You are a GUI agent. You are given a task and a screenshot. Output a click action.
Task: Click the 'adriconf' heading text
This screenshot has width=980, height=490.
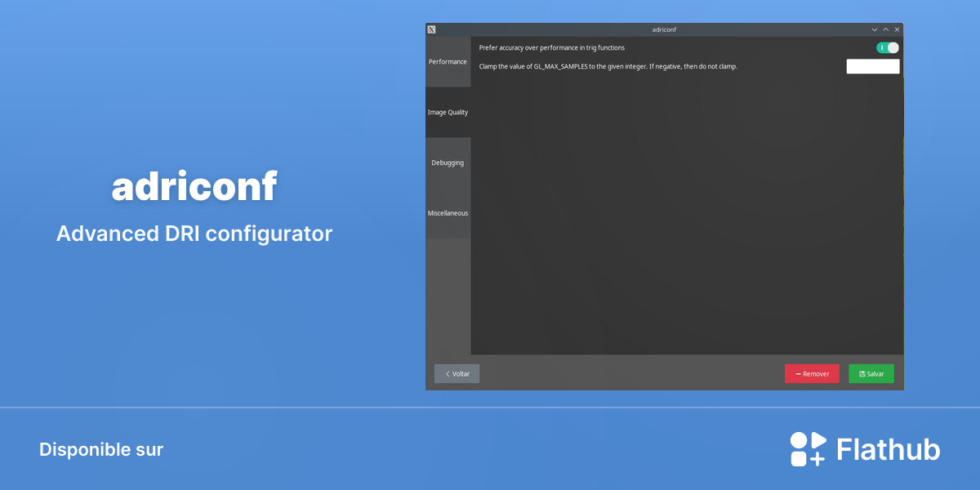(194, 187)
